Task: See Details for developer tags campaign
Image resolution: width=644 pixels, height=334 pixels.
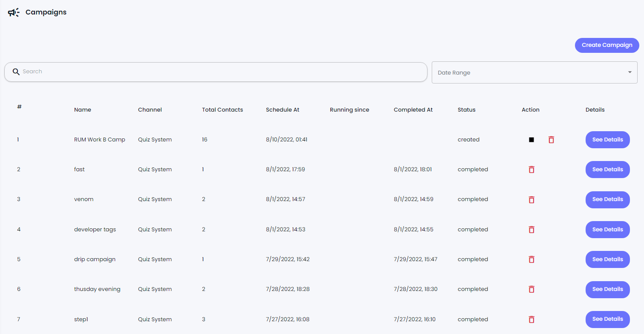Action: click(608, 230)
